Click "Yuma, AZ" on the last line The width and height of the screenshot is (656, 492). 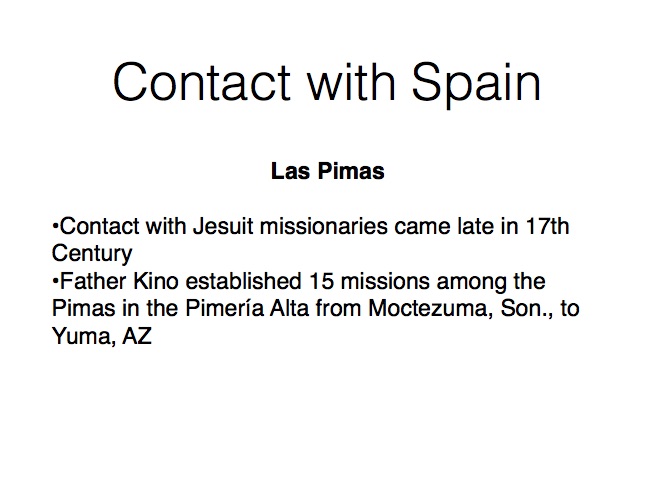point(97,337)
